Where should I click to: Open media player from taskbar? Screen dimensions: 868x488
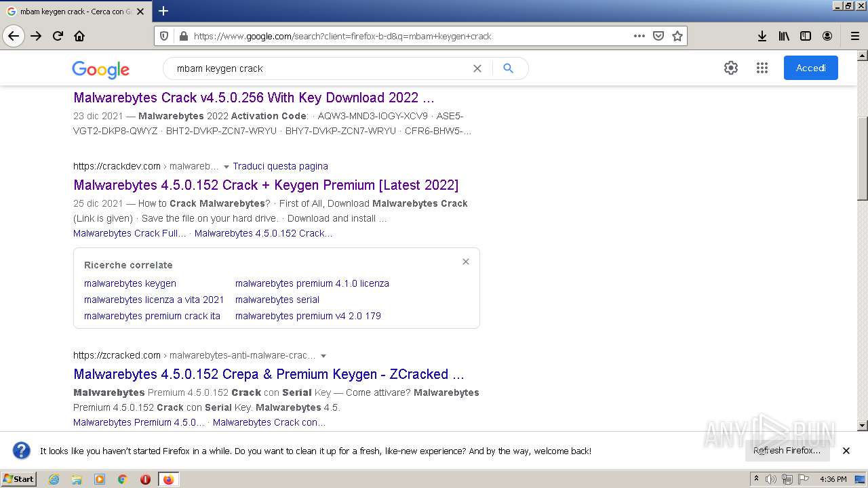click(x=100, y=479)
